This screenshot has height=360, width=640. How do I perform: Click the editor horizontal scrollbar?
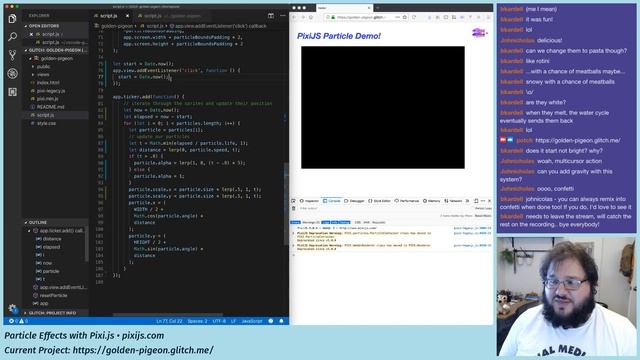click(167, 315)
